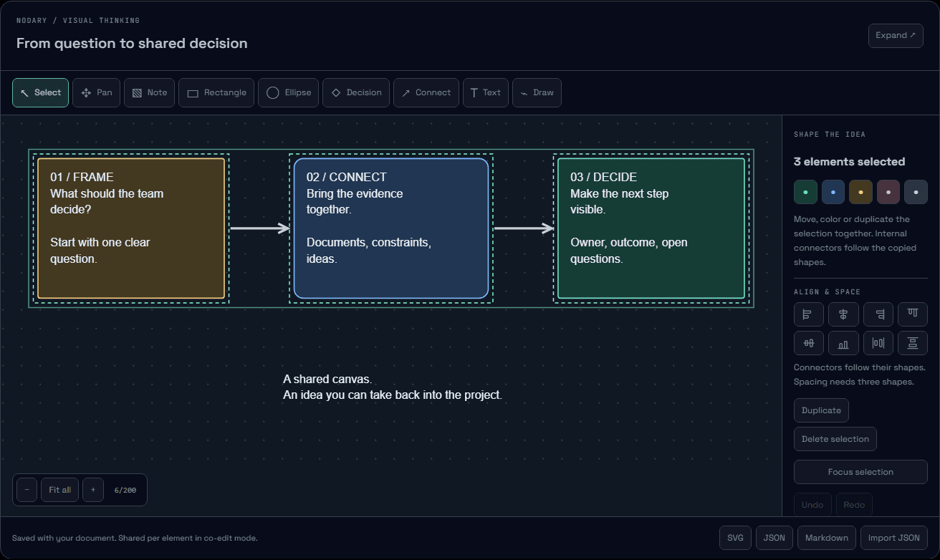
Task: Align selected shapes to the right
Action: [878, 314]
